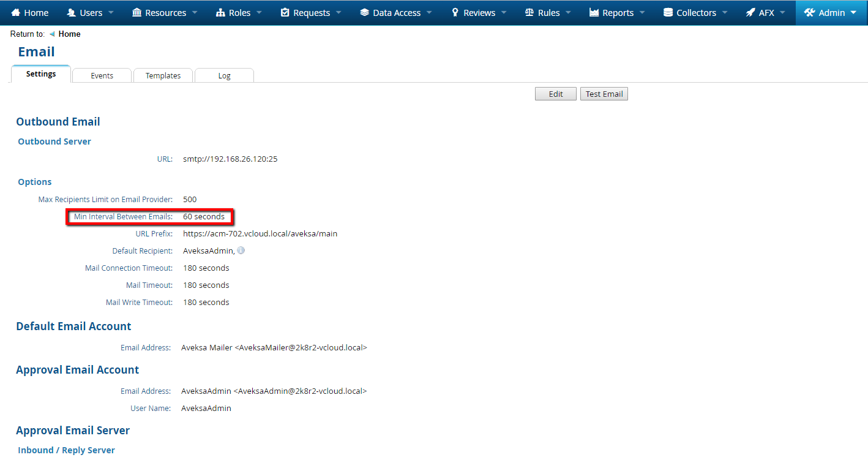Click the Edit button

[555, 93]
